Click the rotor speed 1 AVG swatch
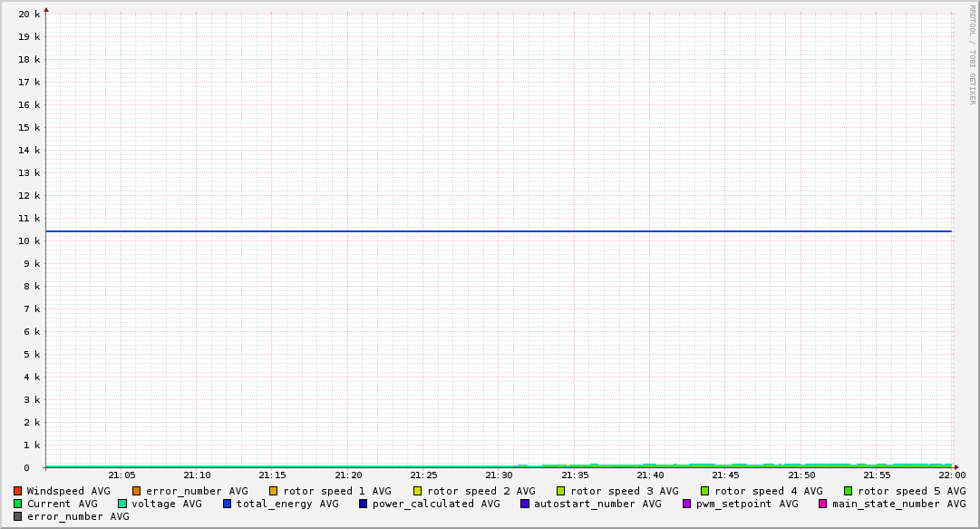980x529 pixels. 274,491
